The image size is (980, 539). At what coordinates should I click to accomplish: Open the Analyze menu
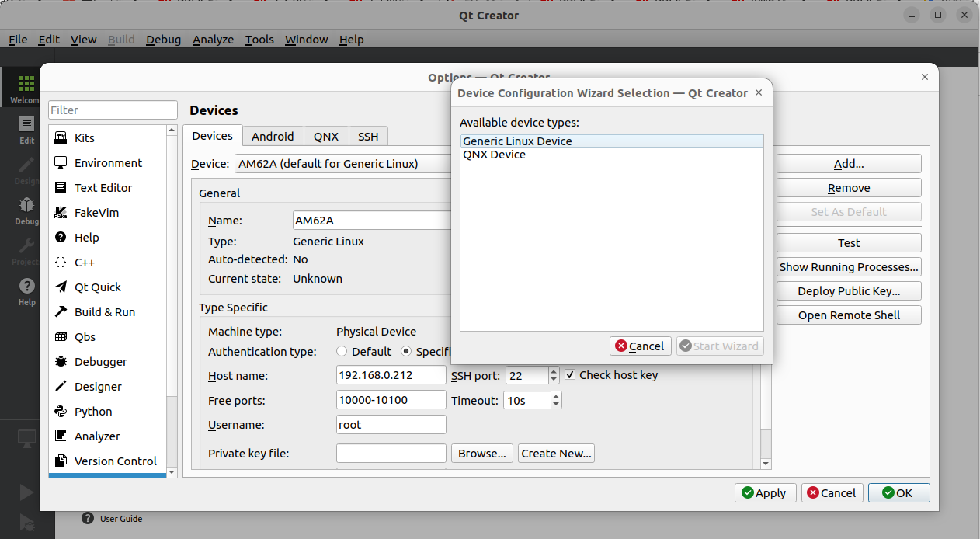coord(213,40)
